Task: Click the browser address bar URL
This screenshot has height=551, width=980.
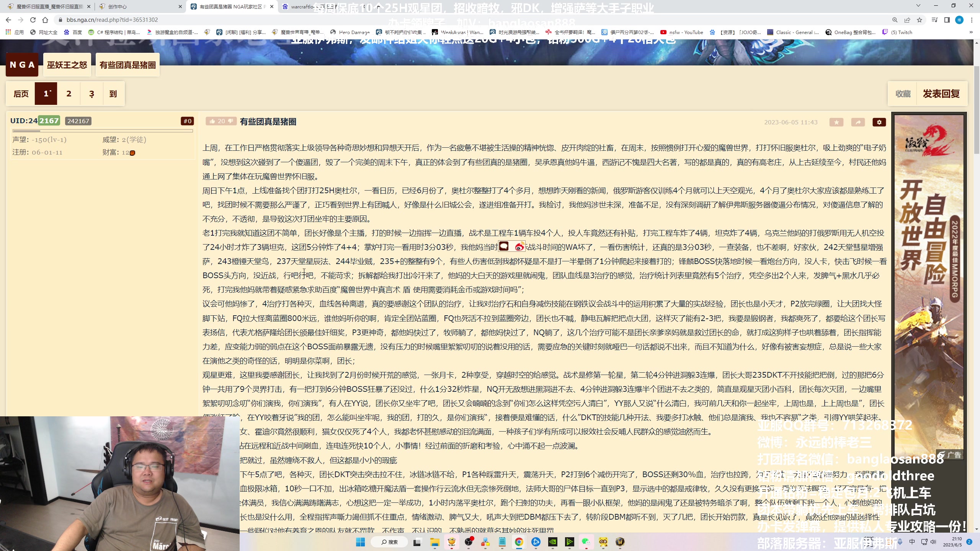Action: [x=112, y=20]
